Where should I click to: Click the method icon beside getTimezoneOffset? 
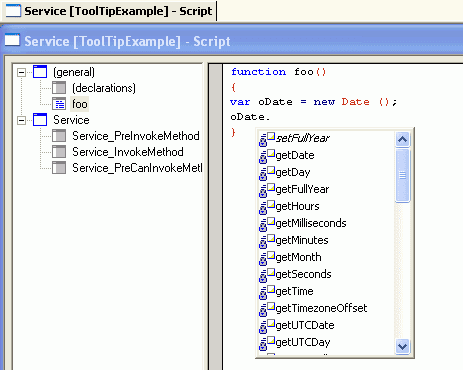267,309
